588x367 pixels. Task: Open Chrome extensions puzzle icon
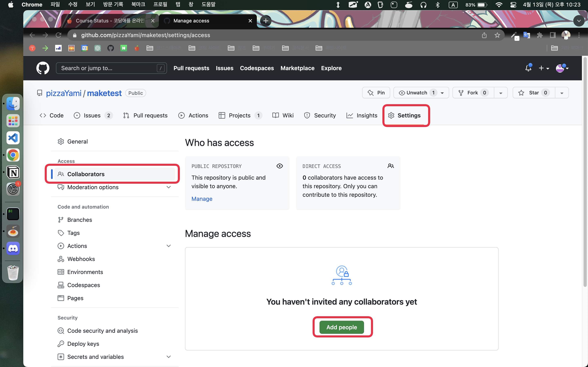pos(540,35)
